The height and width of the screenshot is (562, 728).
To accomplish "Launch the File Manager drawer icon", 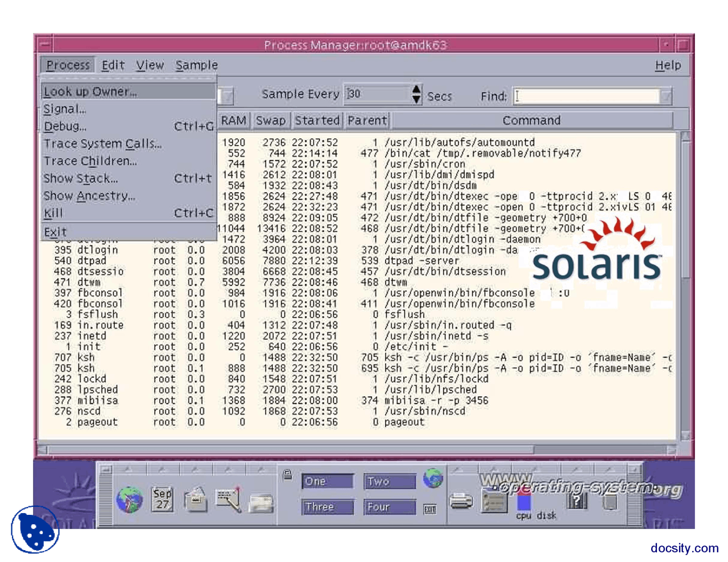I will pos(196,500).
